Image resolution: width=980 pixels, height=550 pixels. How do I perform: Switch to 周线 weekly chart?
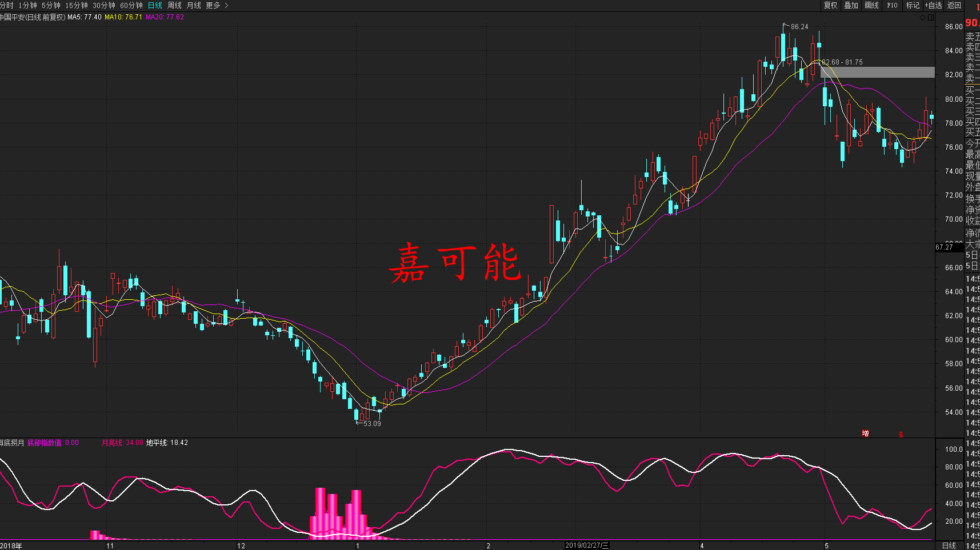[x=174, y=5]
